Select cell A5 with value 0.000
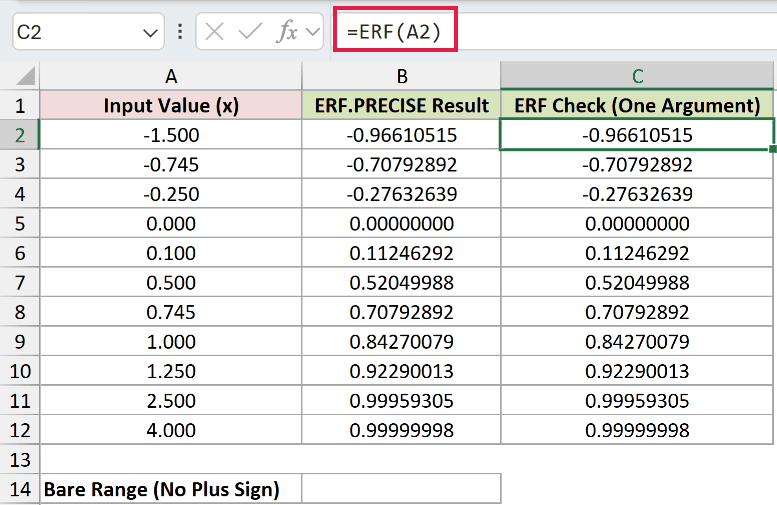The height and width of the screenshot is (505, 777). [170, 224]
